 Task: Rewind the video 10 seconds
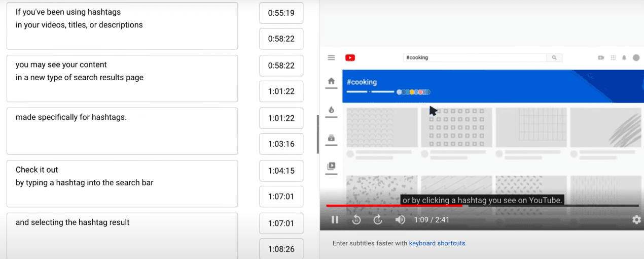pos(356,220)
